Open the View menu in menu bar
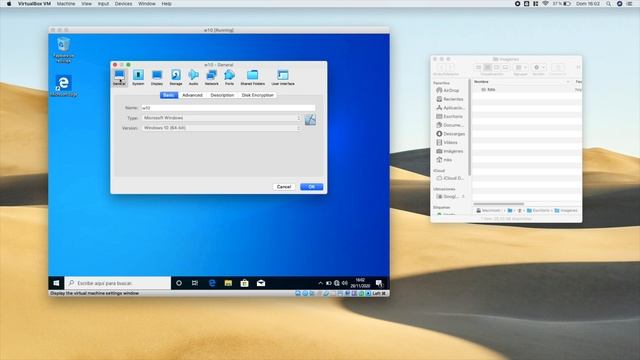 [x=87, y=4]
